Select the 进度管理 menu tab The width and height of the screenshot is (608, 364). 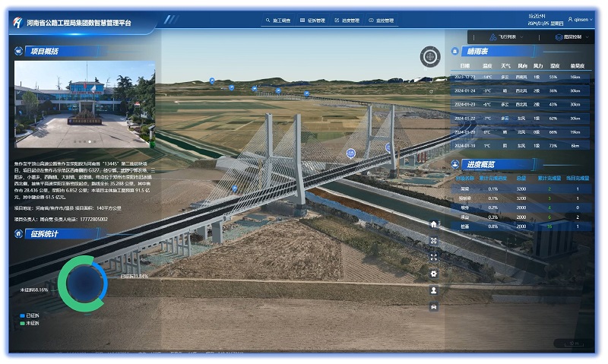point(347,21)
